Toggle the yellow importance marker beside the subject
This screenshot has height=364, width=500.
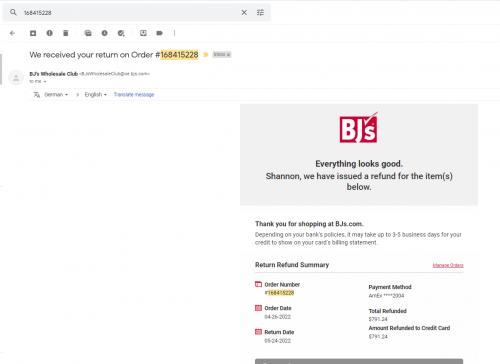pyautogui.click(x=206, y=55)
